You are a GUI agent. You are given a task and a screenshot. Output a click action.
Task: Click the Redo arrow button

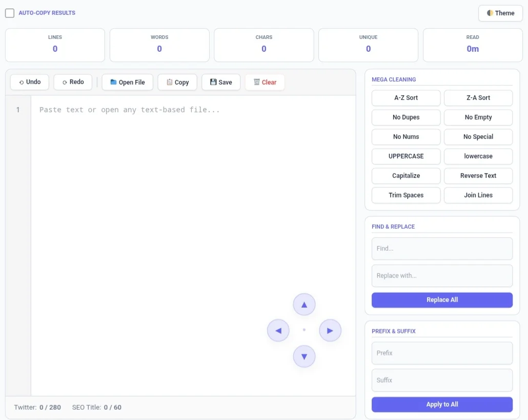(x=73, y=82)
